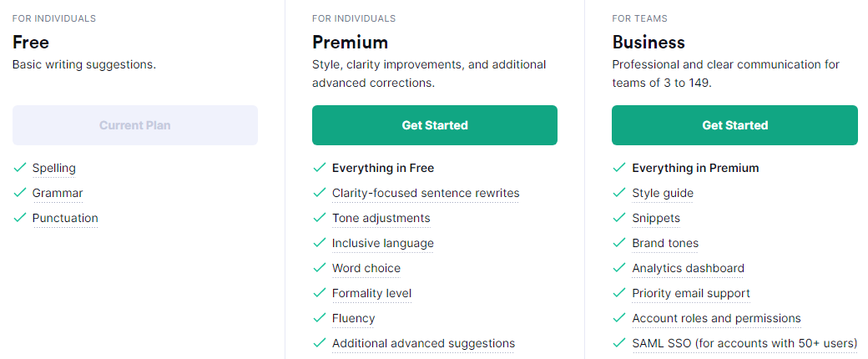Click the checkmark icon next to Spelling
This screenshot has height=359, width=868.
click(20, 168)
